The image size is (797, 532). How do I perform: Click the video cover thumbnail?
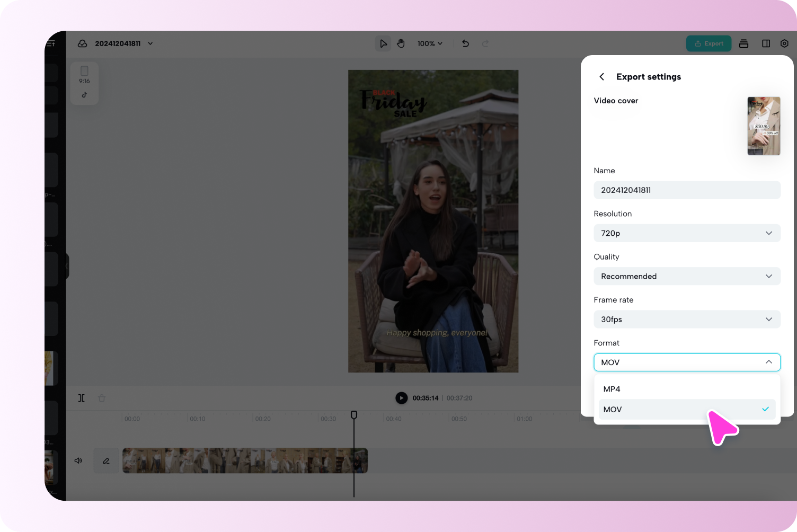pyautogui.click(x=764, y=126)
